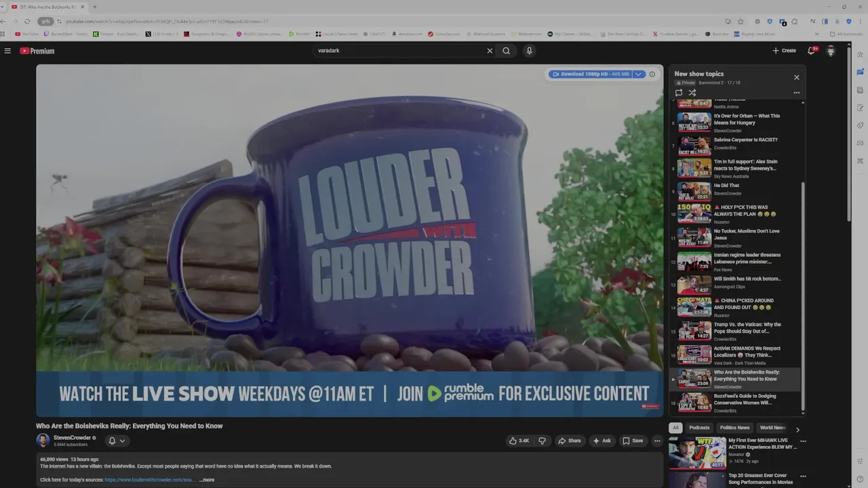The image size is (868, 488).
Task: Select the Politics News filter chip
Action: 734,428
